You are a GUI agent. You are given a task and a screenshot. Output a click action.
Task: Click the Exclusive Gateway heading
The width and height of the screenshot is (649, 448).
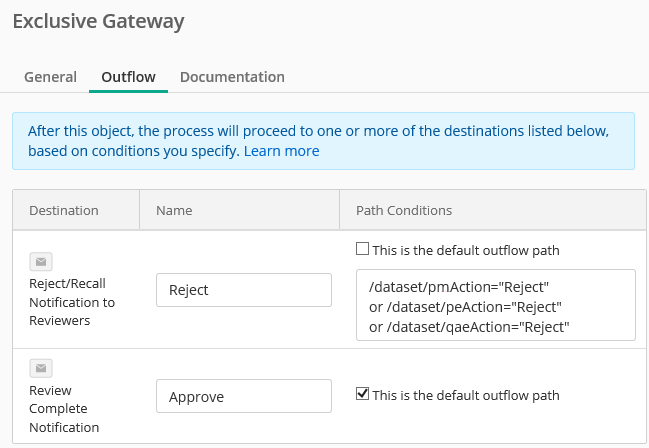[99, 22]
